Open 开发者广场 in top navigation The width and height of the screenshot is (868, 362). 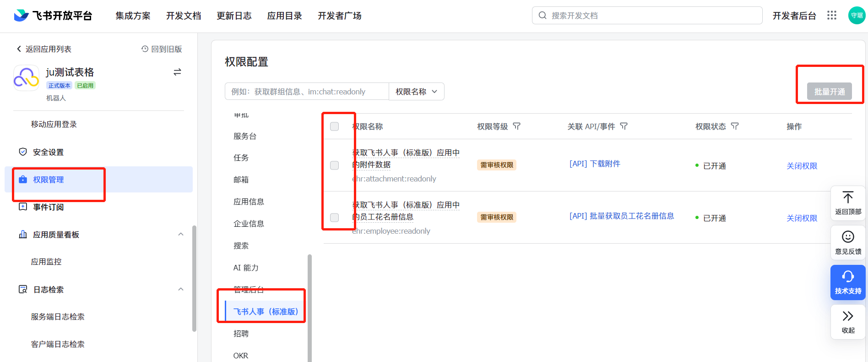[x=340, y=16]
